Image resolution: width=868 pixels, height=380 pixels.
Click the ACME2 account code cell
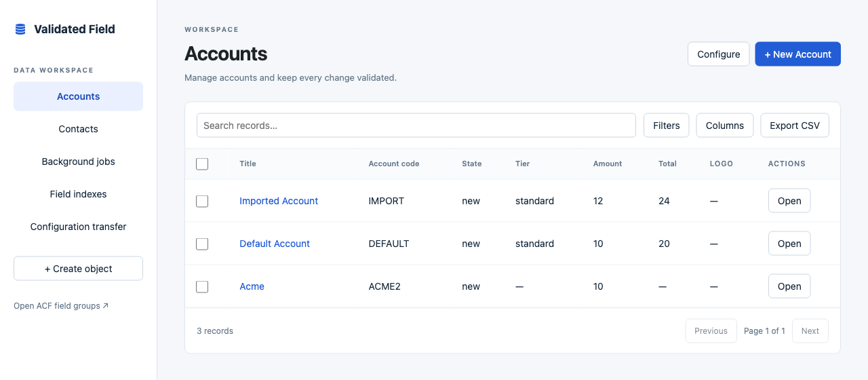pos(384,286)
